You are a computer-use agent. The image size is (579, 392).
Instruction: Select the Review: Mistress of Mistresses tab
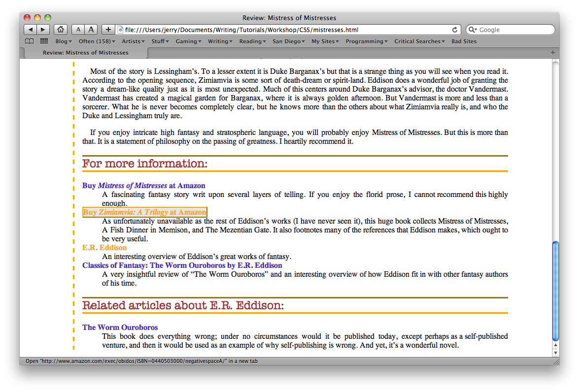coord(85,52)
